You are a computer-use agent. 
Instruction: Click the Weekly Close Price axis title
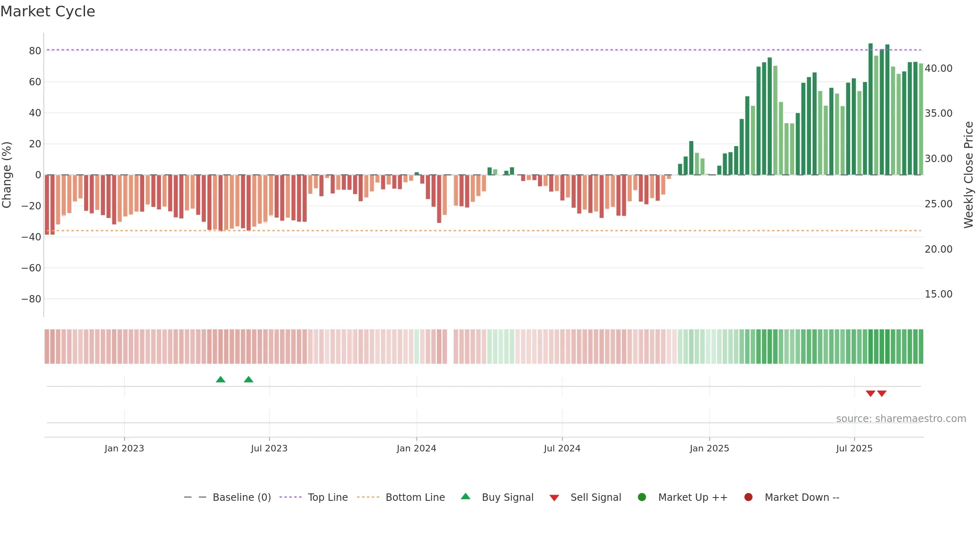(x=969, y=175)
